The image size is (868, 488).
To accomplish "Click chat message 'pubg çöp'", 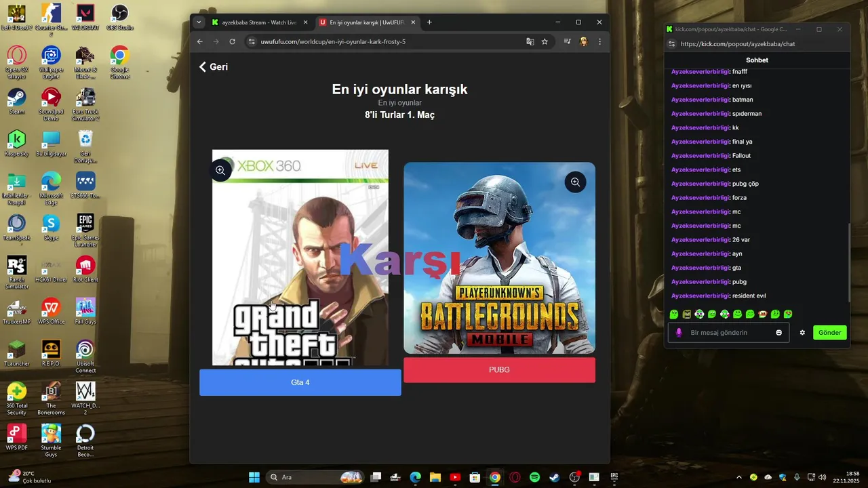I will pyautogui.click(x=745, y=184).
